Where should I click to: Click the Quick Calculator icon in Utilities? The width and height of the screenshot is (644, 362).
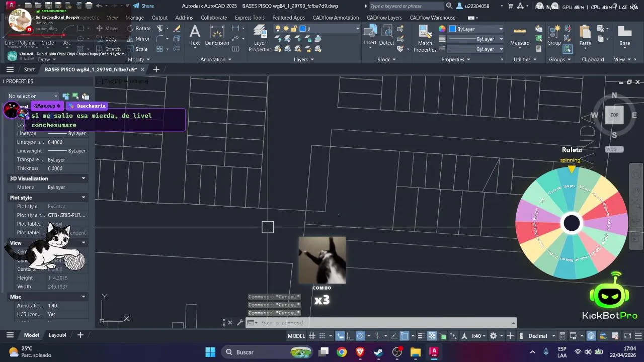tap(539, 49)
